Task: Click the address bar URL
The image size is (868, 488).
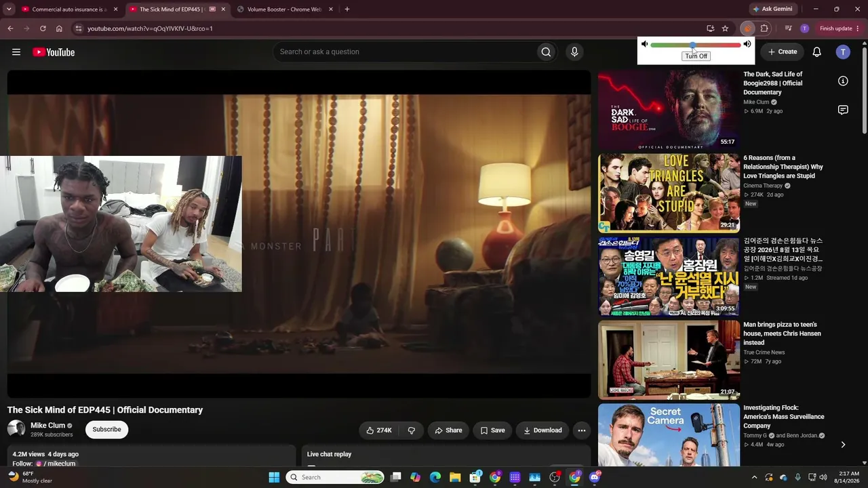Action: point(150,28)
